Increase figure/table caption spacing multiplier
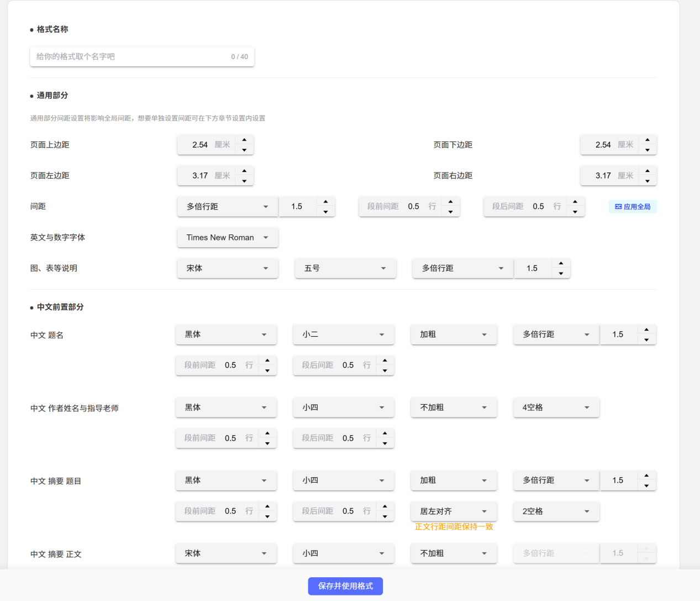 561,264
